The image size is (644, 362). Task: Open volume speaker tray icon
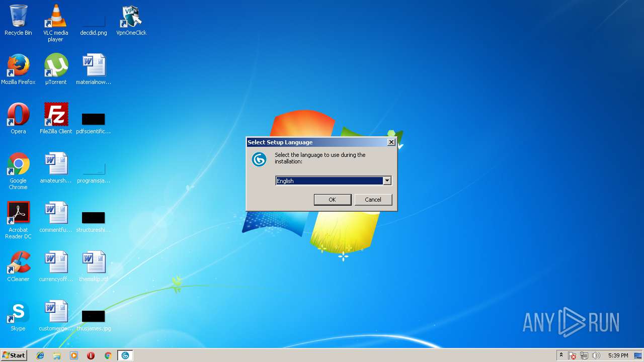[x=596, y=355]
